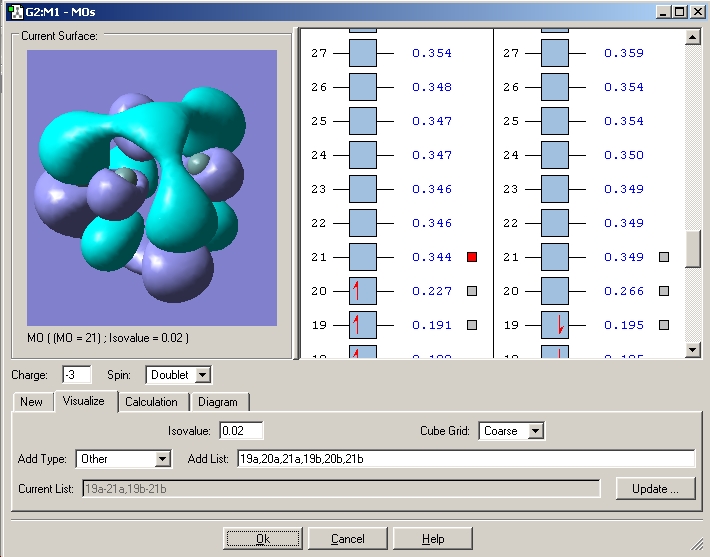Select alpha orbital box 21 with energy 0.344
Viewport: 710px width, 557px height.
pos(363,257)
